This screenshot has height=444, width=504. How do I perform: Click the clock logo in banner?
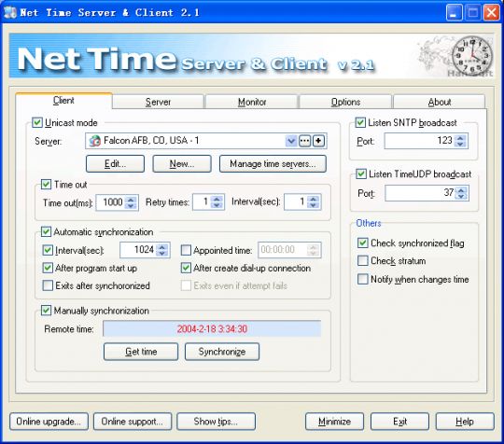[x=472, y=55]
